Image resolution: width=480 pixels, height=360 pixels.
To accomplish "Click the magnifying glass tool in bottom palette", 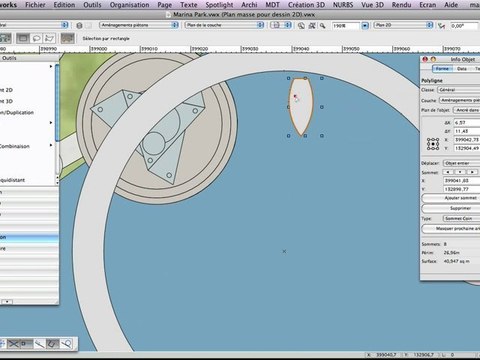I will tap(66, 343).
